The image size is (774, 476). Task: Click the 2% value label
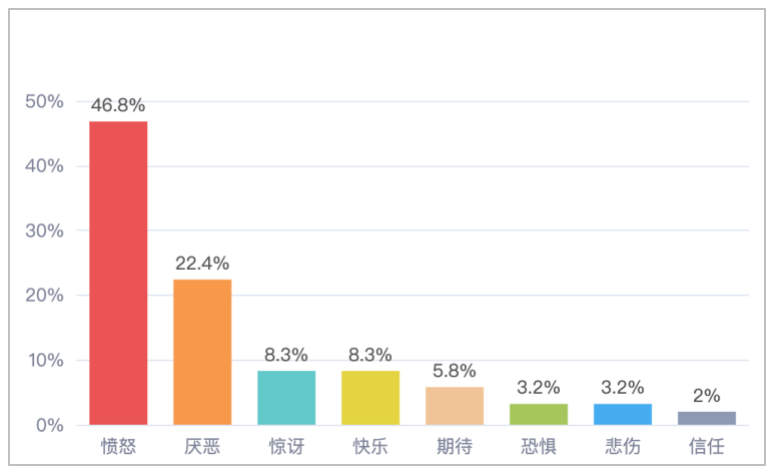pos(706,396)
